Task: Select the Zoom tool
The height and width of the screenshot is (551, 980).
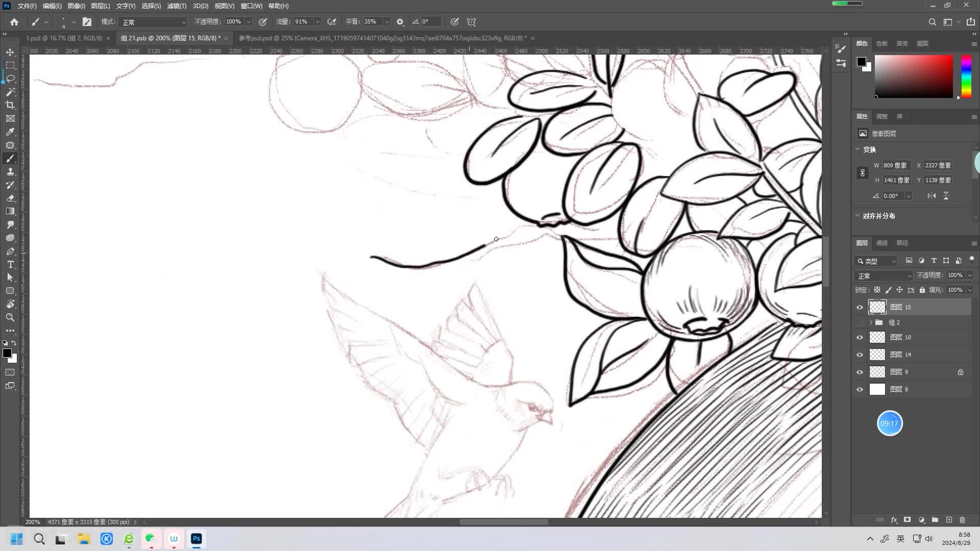Action: pyautogui.click(x=10, y=317)
